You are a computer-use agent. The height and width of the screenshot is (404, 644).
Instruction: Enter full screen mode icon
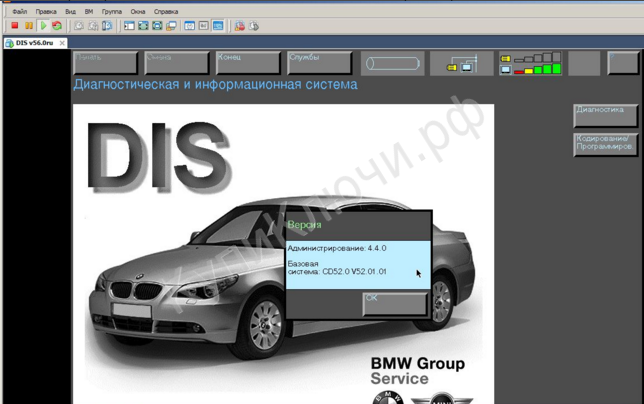pos(143,26)
